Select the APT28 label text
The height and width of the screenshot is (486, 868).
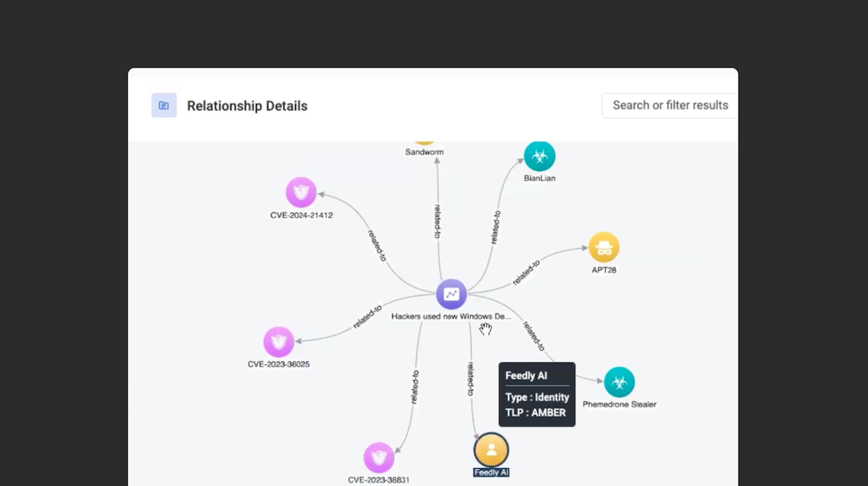[604, 271]
